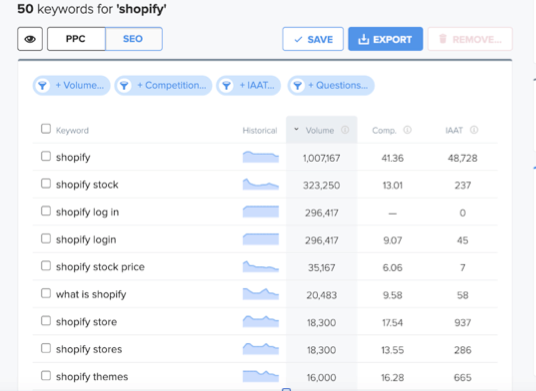Select the 'shopify store' row checkbox
Viewport: 536px width, 391px height.
coord(46,321)
